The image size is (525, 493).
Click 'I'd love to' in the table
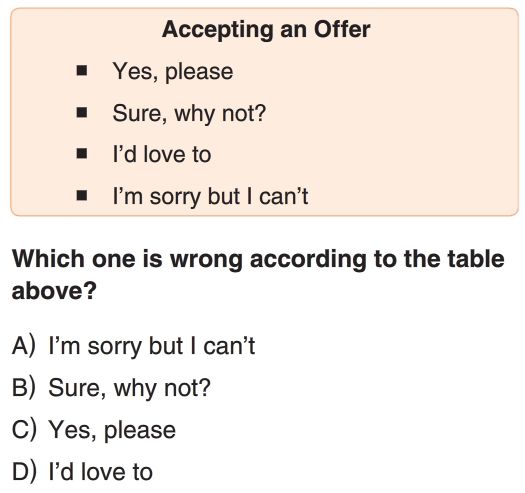(162, 155)
